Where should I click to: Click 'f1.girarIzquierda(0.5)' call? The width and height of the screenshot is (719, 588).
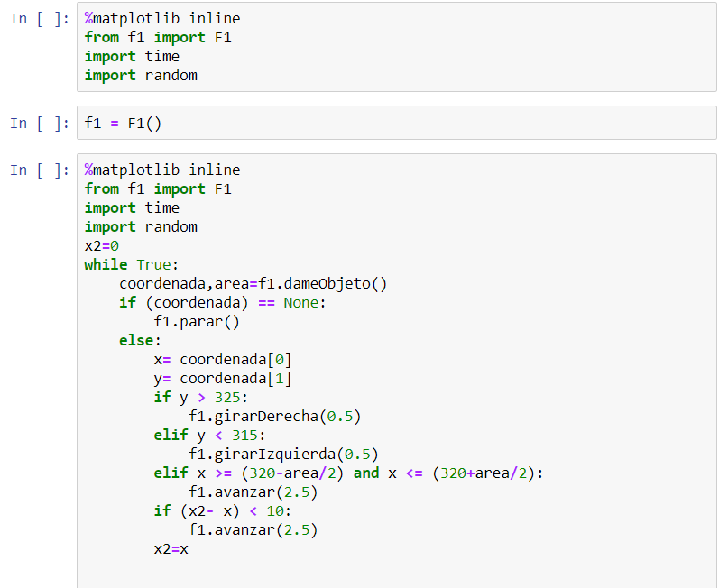point(284,454)
